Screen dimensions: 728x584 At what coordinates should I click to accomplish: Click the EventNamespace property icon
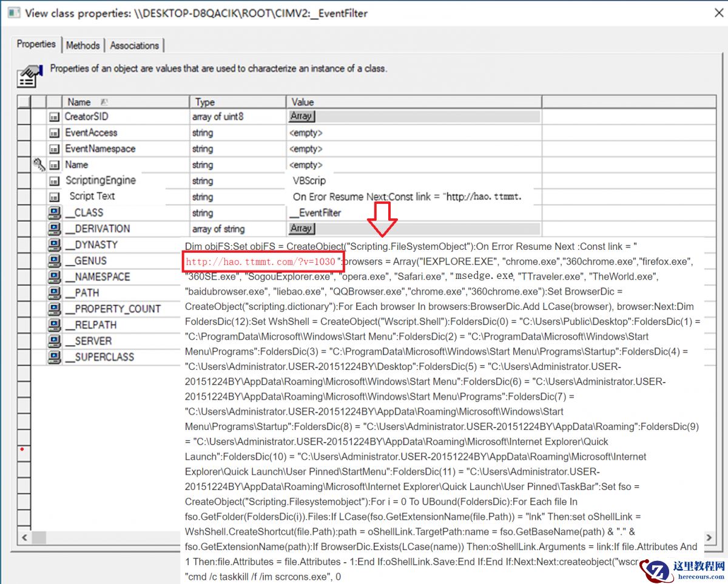pyautogui.click(x=55, y=149)
